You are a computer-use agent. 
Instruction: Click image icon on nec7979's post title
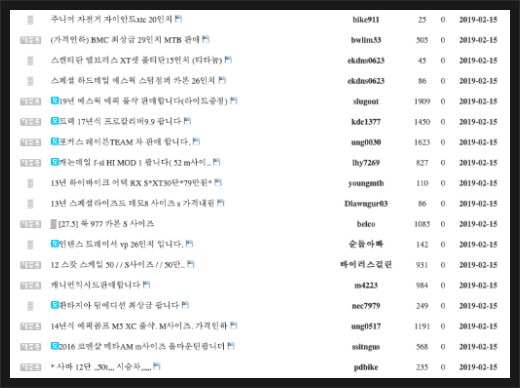click(x=185, y=305)
